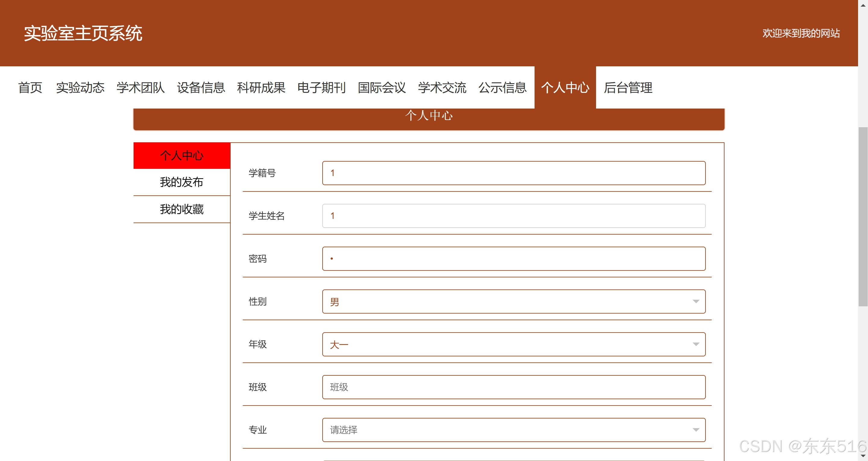Viewport: 868px width, 461px height.
Task: Select 电子期刊 in the nav bar
Action: [321, 88]
